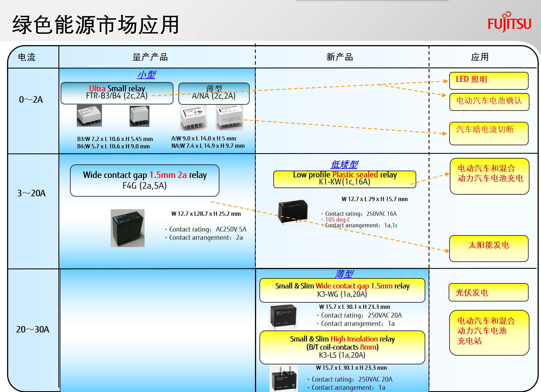The image size is (541, 392).
Task: Click the 电流 column header
Action: (27, 57)
